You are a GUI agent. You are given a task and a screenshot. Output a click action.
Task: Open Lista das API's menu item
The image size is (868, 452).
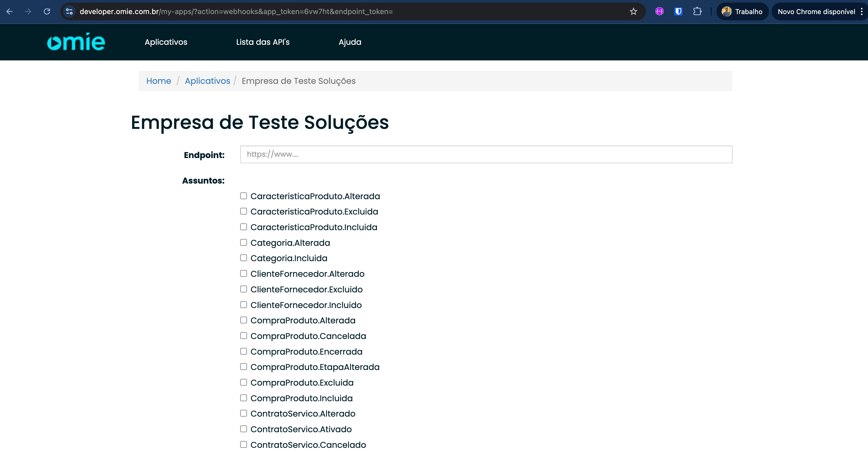pyautogui.click(x=263, y=42)
